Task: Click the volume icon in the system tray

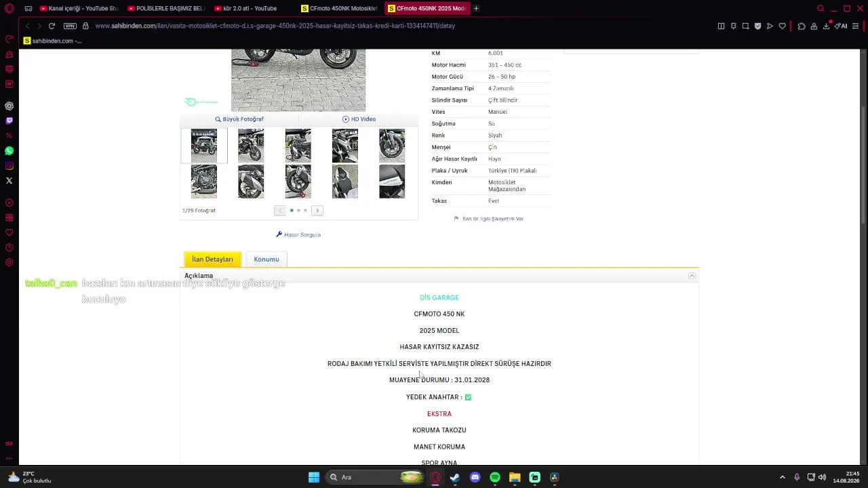Action: pos(822,477)
